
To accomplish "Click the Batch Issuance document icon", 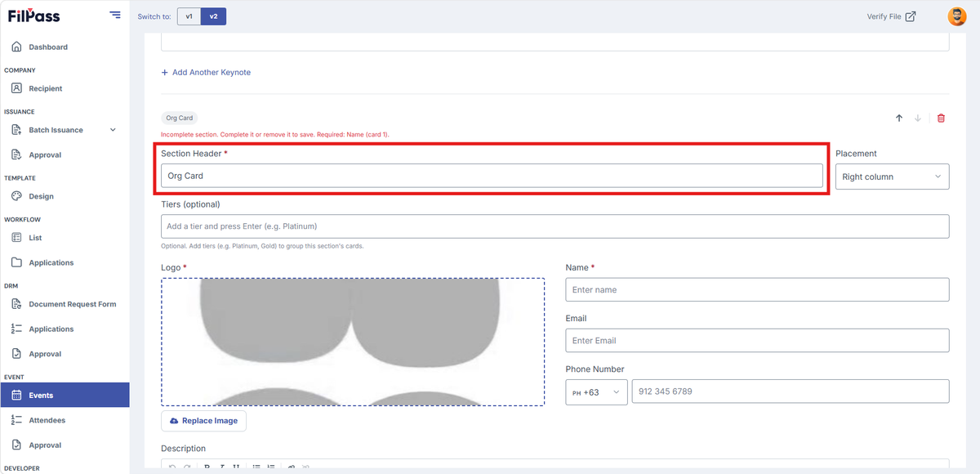I will 16,130.
